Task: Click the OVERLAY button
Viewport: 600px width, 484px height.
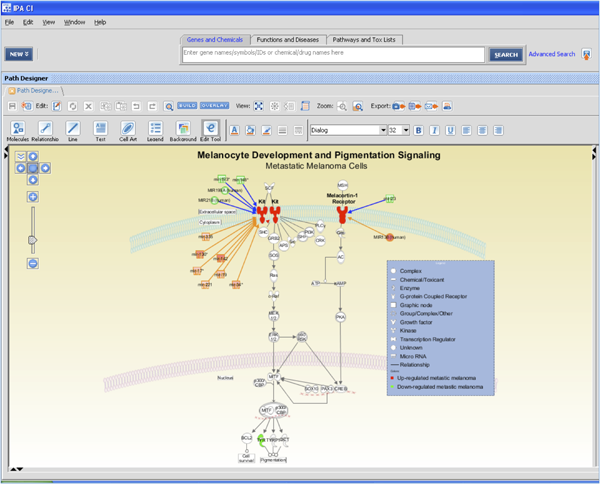Action: (x=214, y=106)
